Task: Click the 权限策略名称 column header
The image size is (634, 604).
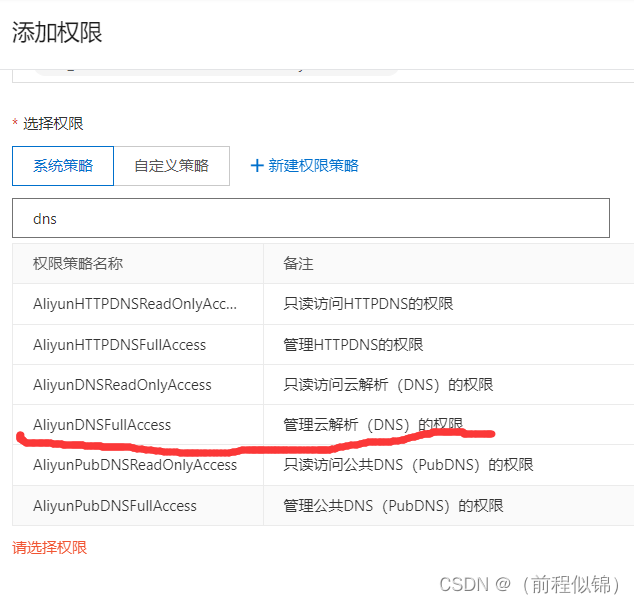Action: (x=78, y=264)
